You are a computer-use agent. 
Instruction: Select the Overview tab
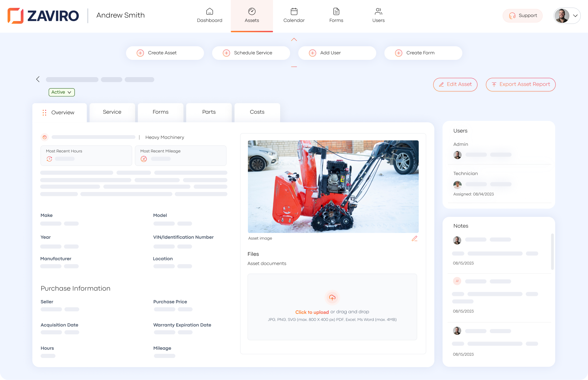[59, 112]
